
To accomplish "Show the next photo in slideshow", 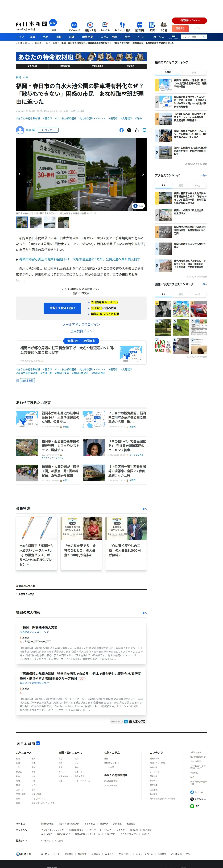I will (143, 174).
